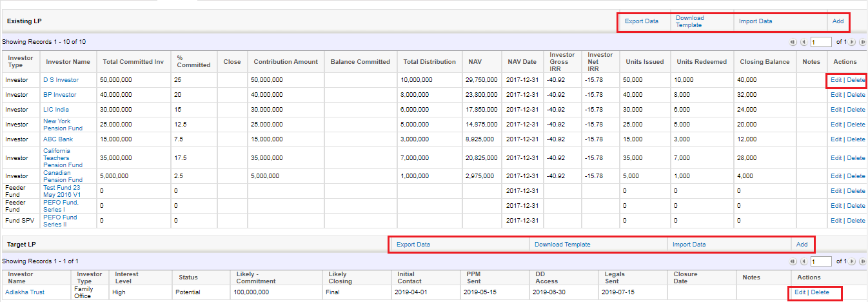868x302 pixels.
Task: Go to first page of Target LP records
Action: tap(793, 261)
